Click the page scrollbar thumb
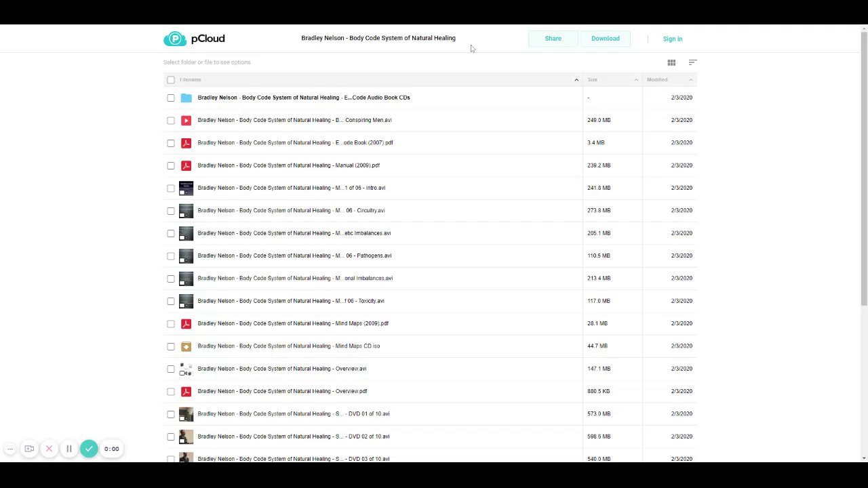The width and height of the screenshot is (868, 488). coord(864,169)
